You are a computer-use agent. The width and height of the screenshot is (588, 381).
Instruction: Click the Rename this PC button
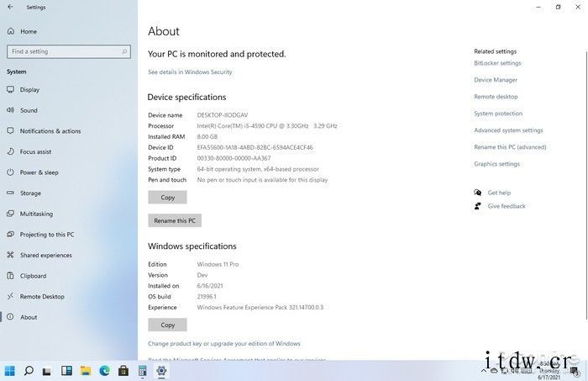(175, 220)
